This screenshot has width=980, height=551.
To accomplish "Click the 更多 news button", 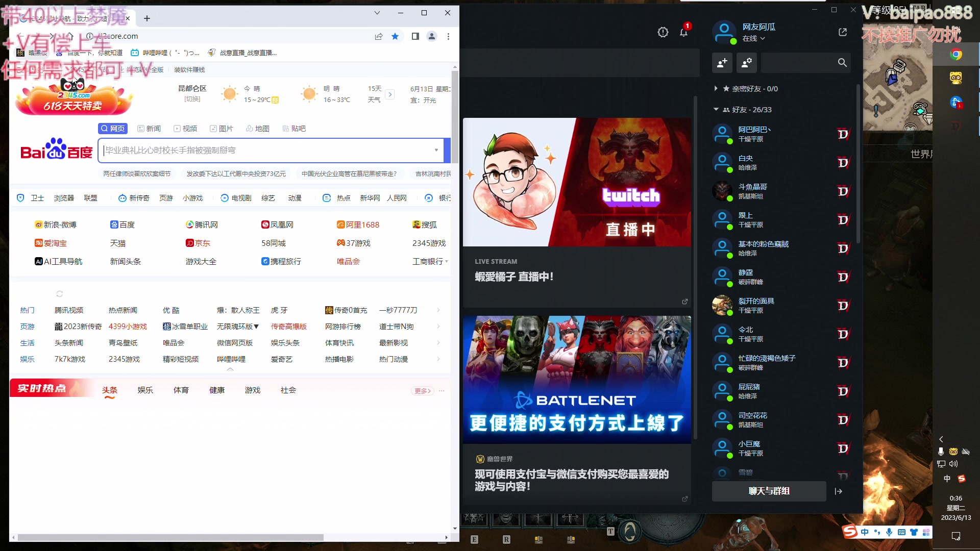I will pyautogui.click(x=423, y=391).
